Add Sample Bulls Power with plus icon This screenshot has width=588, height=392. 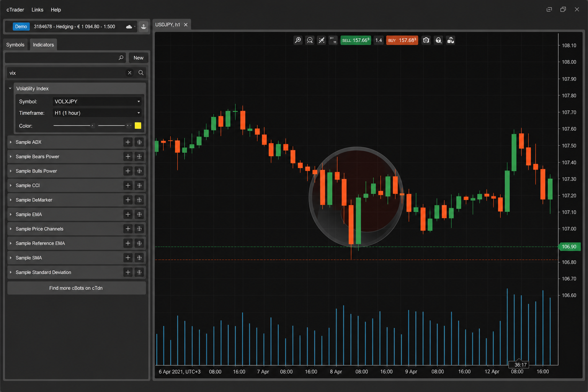click(x=128, y=171)
